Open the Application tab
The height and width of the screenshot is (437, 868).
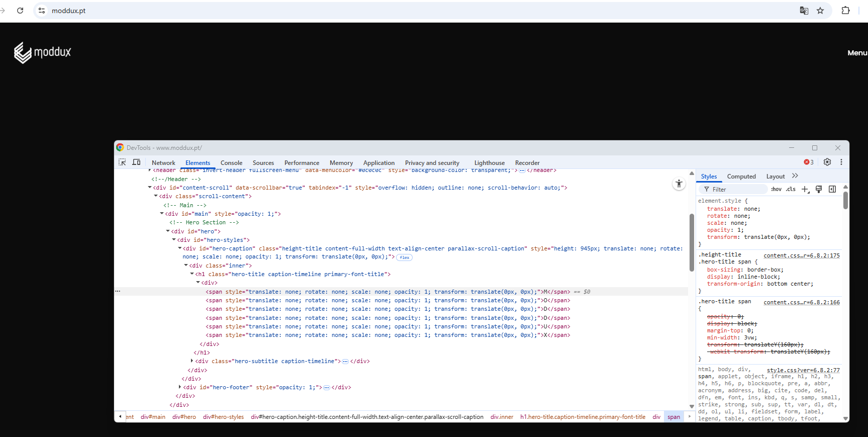(379, 162)
